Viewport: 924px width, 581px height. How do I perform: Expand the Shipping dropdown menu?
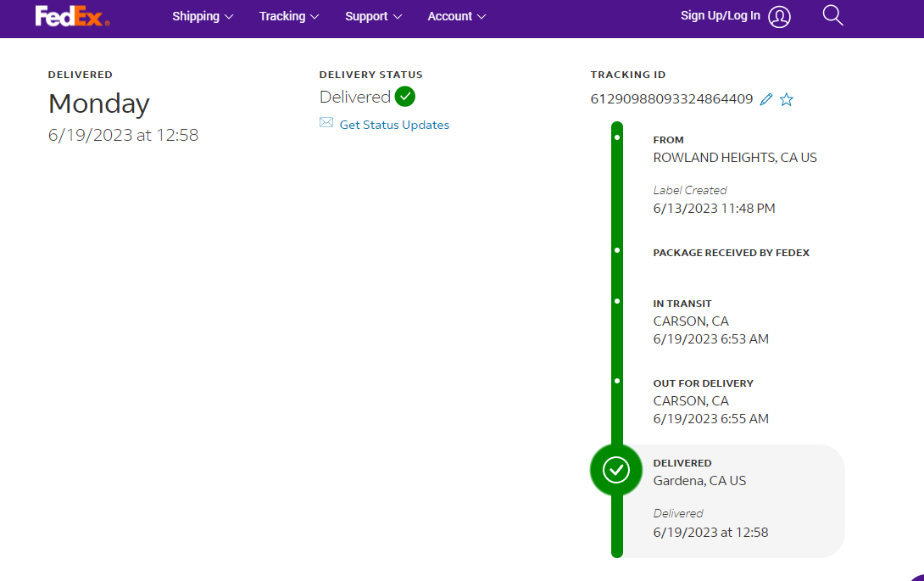[203, 16]
